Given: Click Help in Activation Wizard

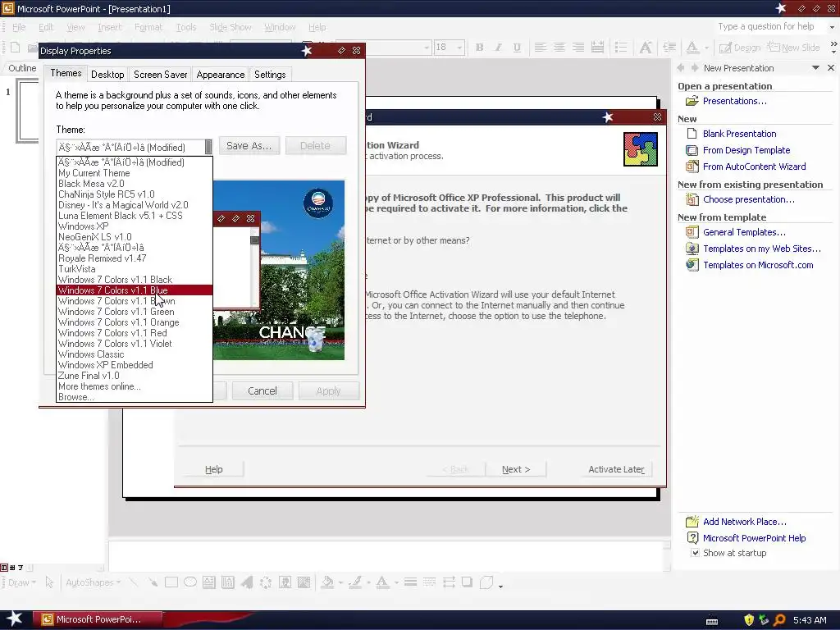Looking at the screenshot, I should coord(214,469).
